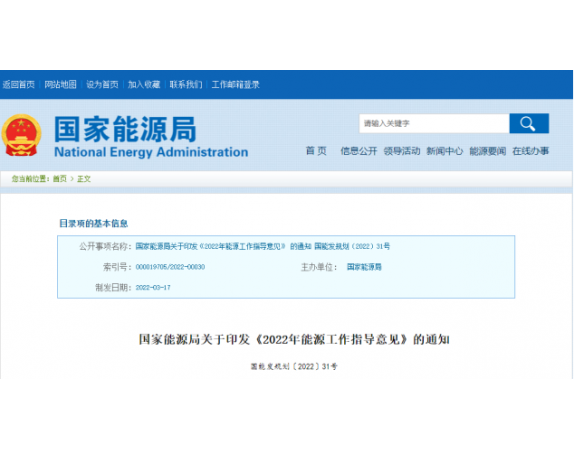Click the 公开事项名称 document title link
The image size is (574, 450).
coord(262,246)
